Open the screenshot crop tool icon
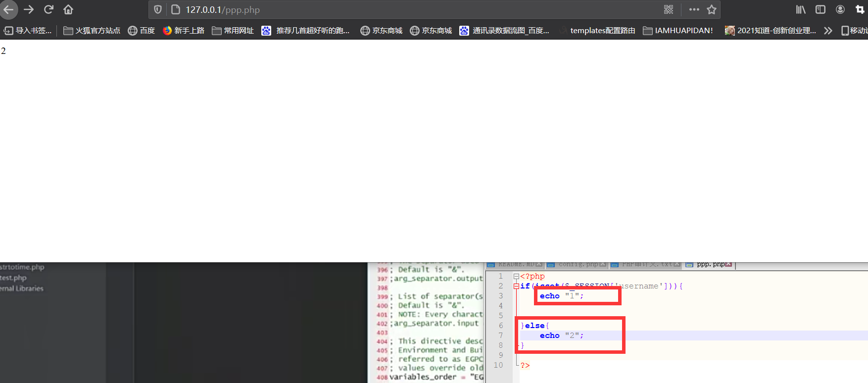868x383 pixels. pos(860,9)
